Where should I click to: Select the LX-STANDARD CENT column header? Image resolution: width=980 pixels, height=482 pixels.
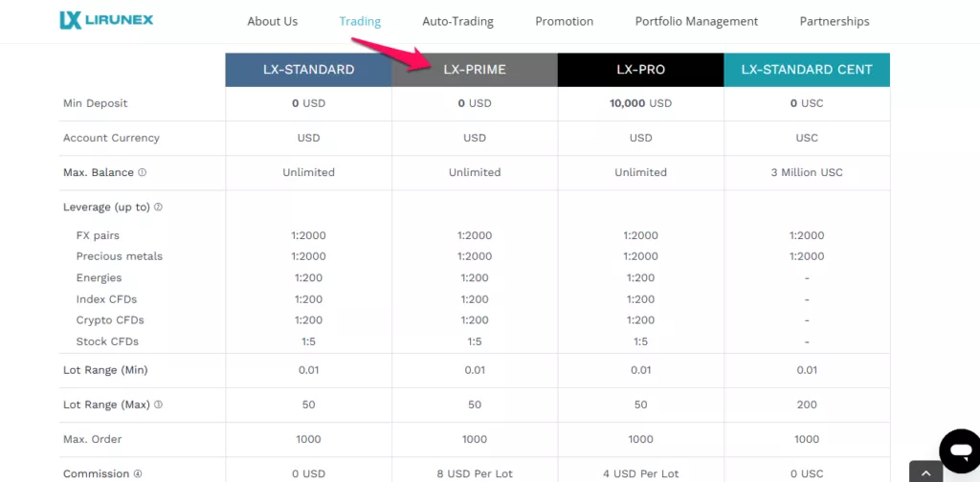(807, 69)
